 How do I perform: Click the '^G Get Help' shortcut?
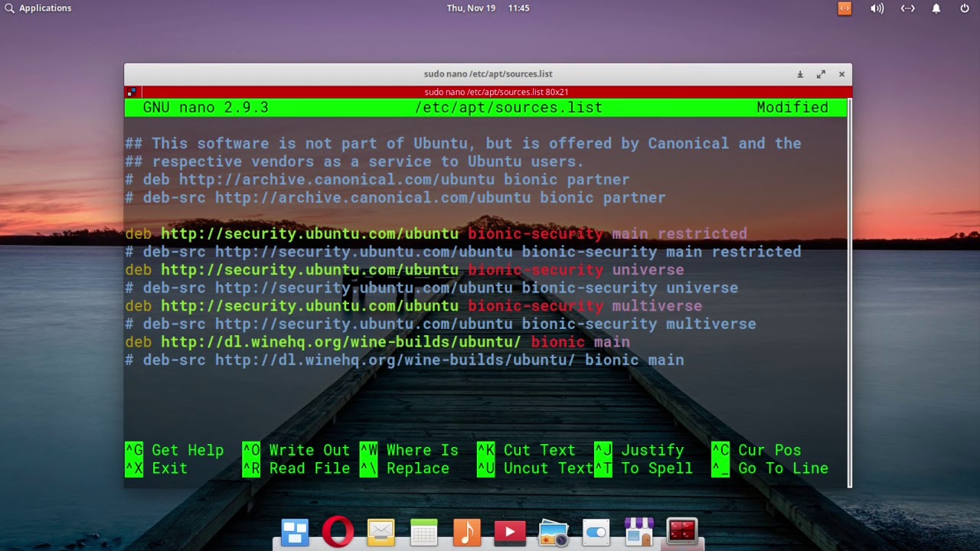[175, 450]
